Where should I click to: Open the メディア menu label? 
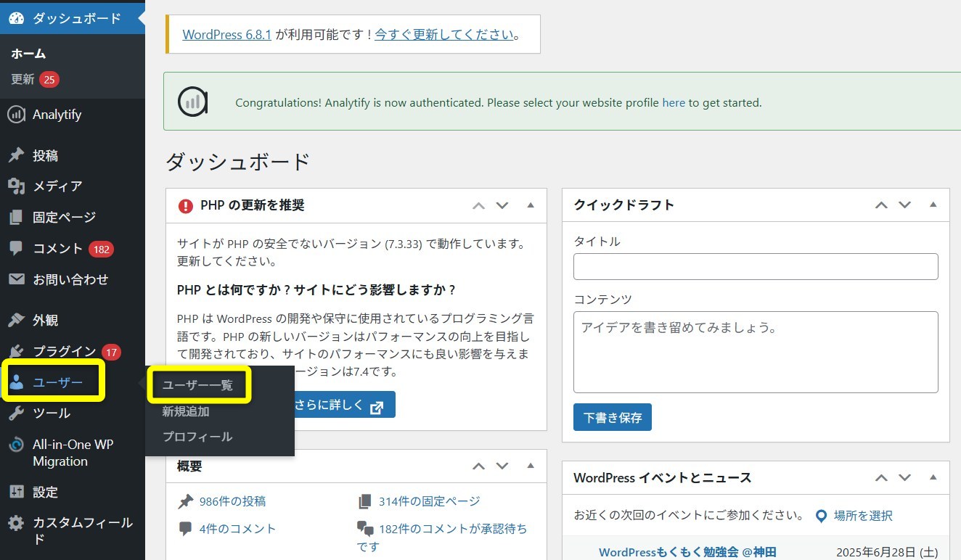[x=57, y=186]
